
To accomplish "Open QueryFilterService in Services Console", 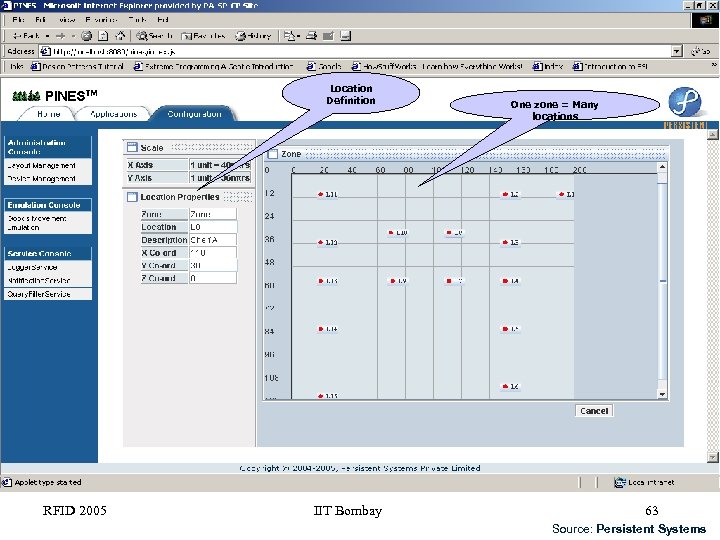I will [x=48, y=294].
